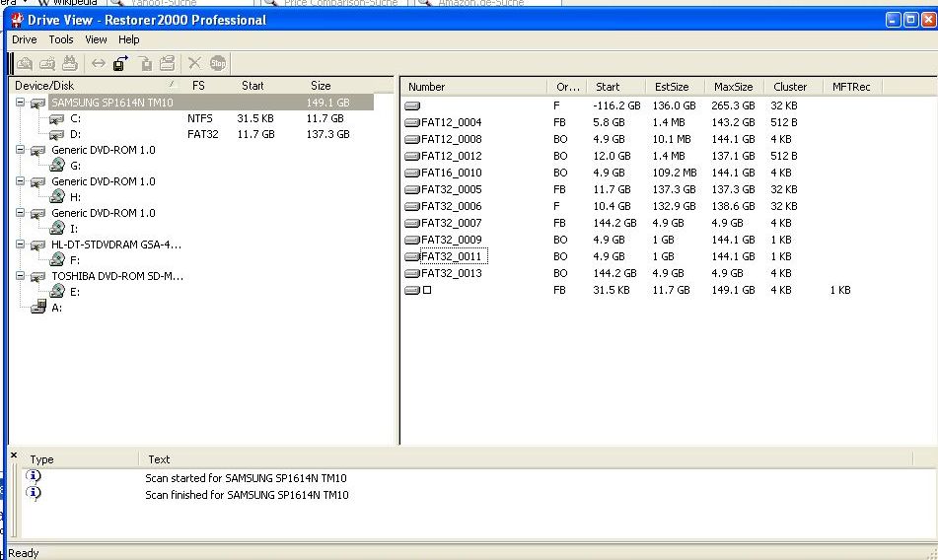This screenshot has width=938, height=560.
Task: Click the floppy drive icon beside A:
Action: [38, 307]
